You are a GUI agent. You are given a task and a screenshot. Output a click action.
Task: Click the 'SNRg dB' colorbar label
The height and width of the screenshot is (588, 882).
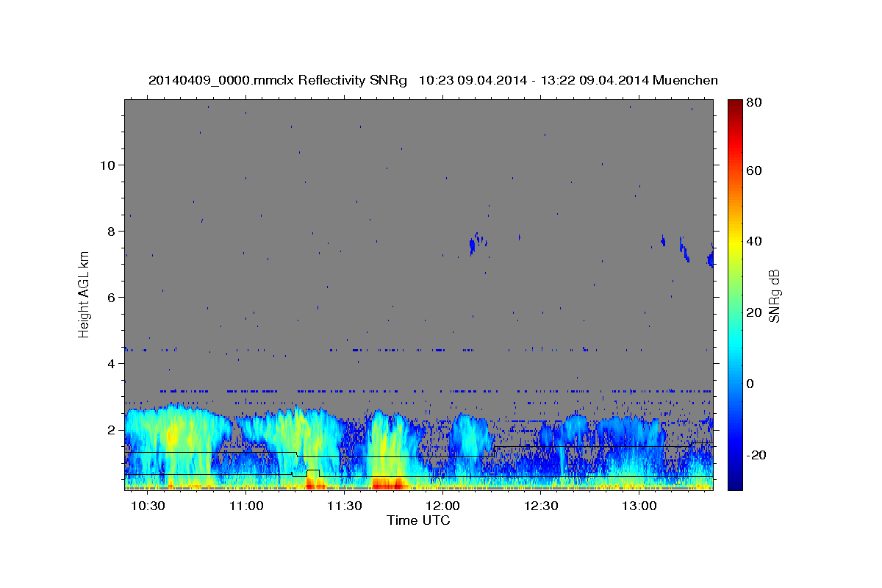tap(774, 296)
